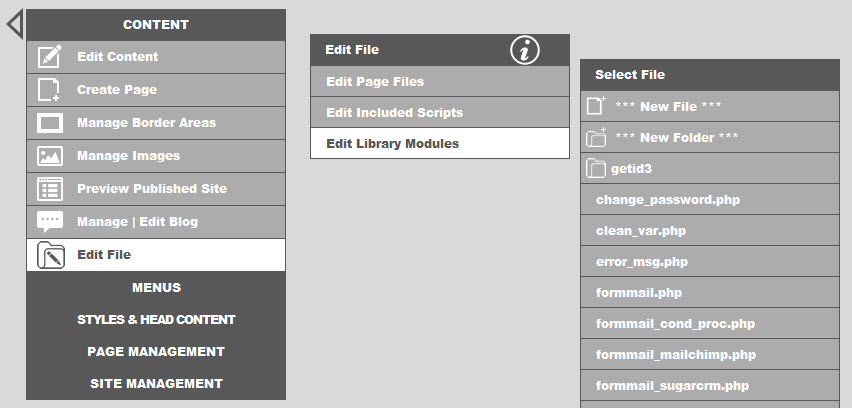Screen dimensions: 852x408
Task: Click the getid3 folder icon
Action: point(596,168)
